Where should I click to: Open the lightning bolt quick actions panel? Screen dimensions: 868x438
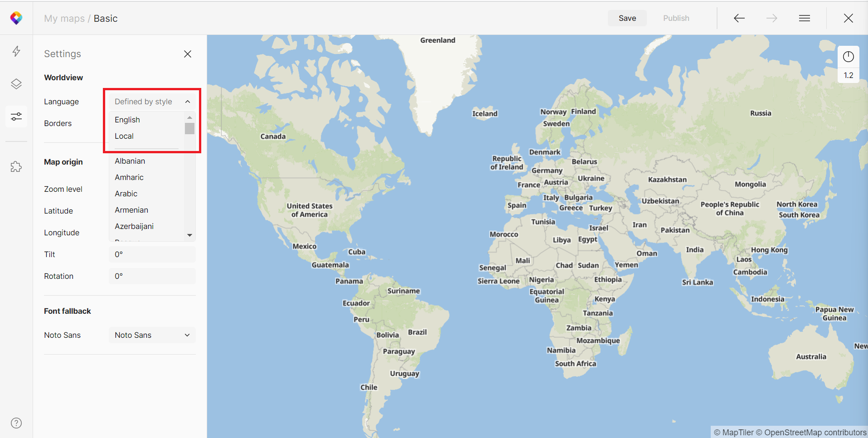[x=16, y=51]
